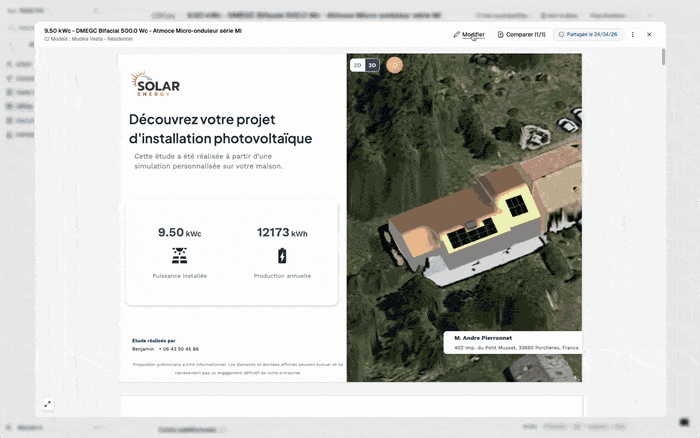The width and height of the screenshot is (700, 438).
Task: Click the 'Étude réalisée par' label
Action: pyautogui.click(x=154, y=341)
